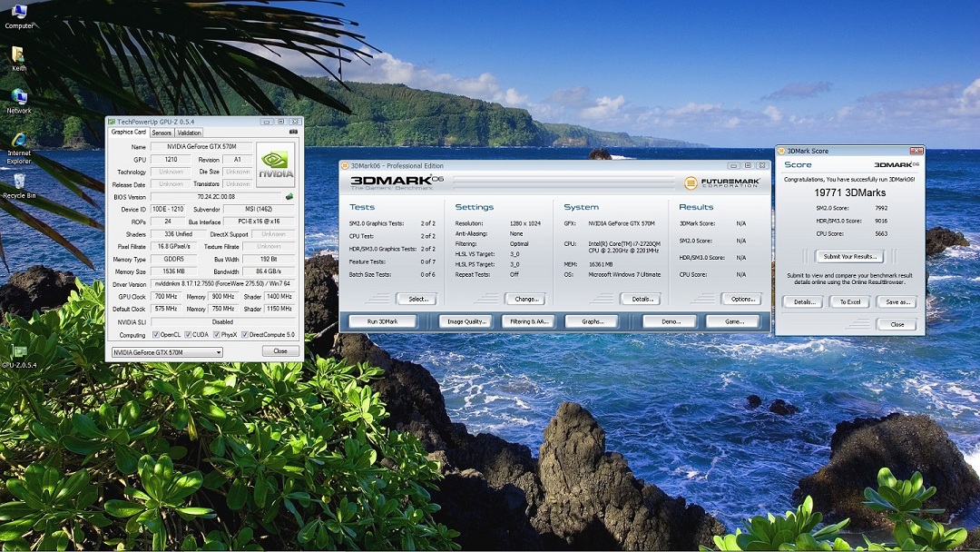
Task: Launch Internet Explorer from desktop
Action: coord(19,148)
